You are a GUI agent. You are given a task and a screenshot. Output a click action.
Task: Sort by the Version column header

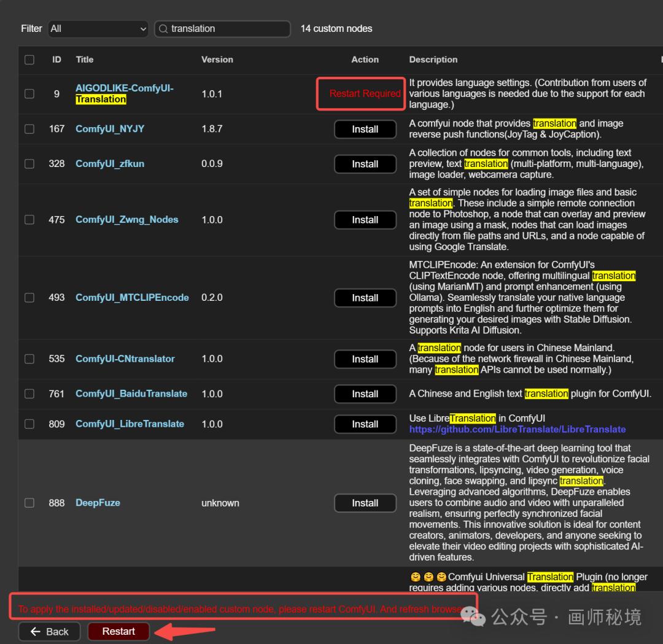217,60
